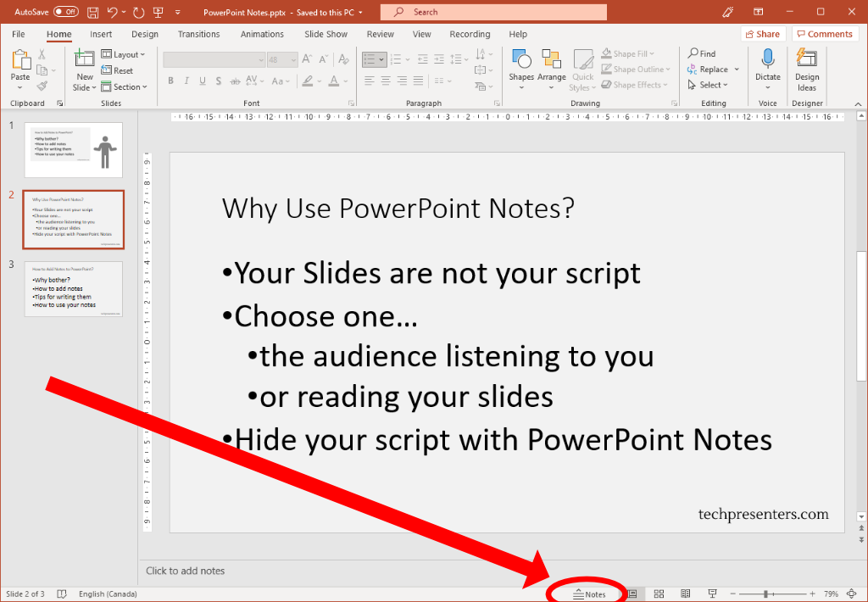The height and width of the screenshot is (602, 868).
Task: Switch to the Insert tab
Action: [101, 34]
